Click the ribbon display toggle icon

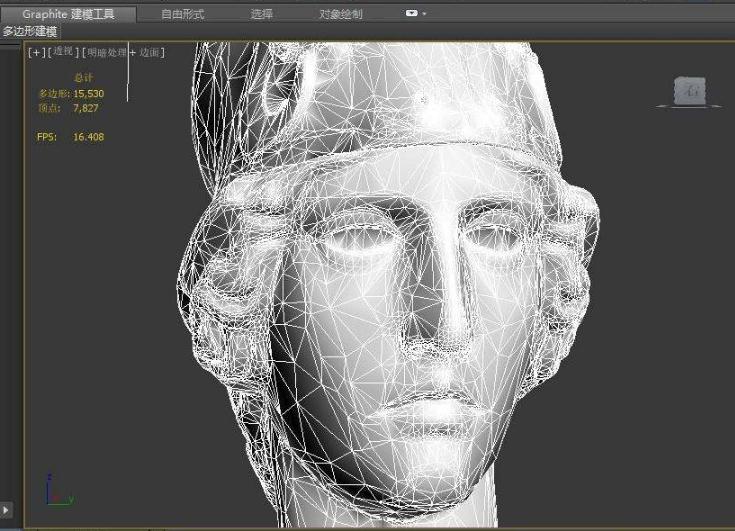[x=412, y=14]
